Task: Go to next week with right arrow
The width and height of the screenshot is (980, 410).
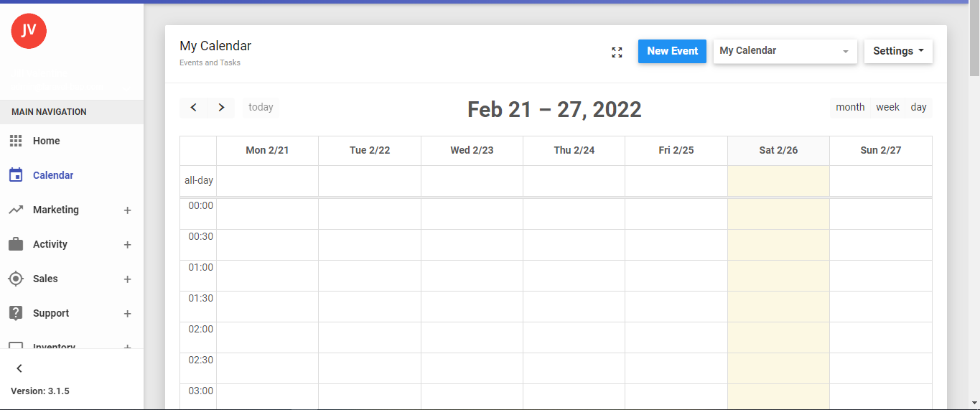Action: [x=221, y=108]
